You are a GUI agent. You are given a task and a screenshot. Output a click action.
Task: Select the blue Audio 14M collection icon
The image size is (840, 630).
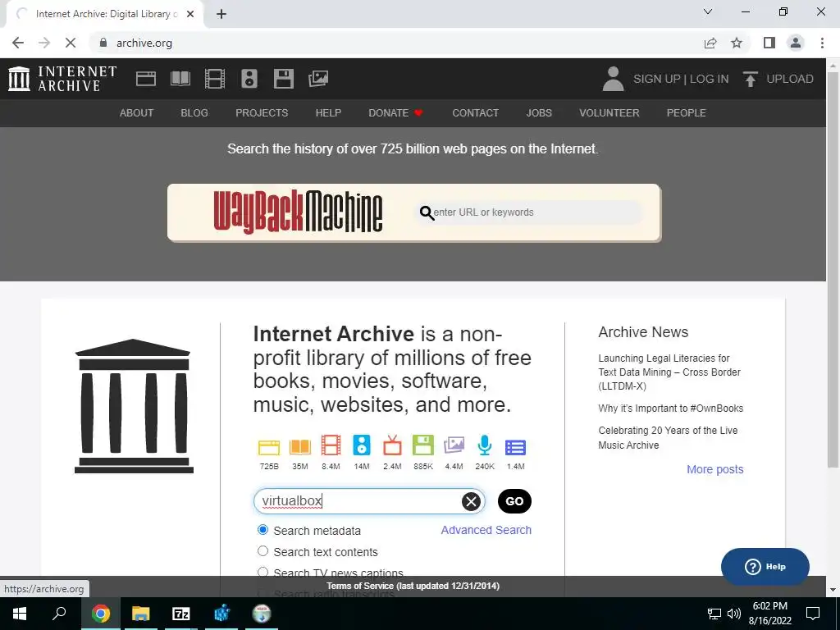362,445
